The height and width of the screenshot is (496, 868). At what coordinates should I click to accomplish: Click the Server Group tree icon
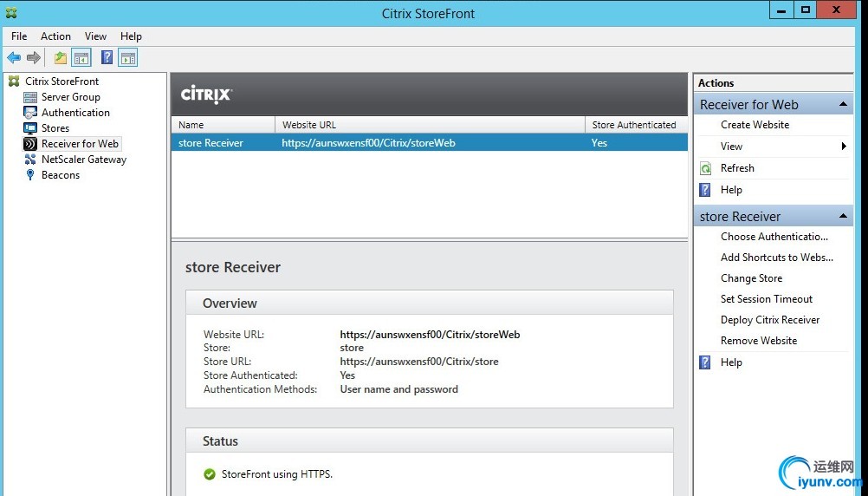coord(30,97)
